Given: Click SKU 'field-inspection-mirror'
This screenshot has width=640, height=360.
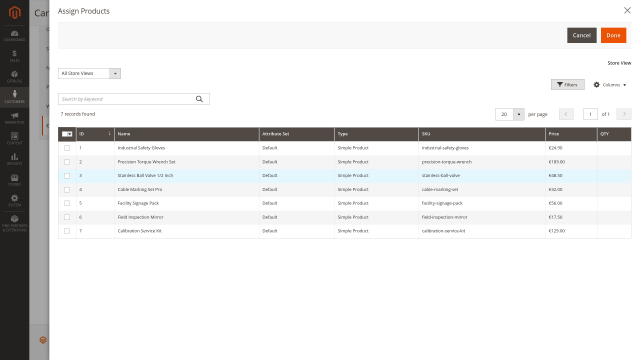Looking at the screenshot, I should click(x=444, y=217).
